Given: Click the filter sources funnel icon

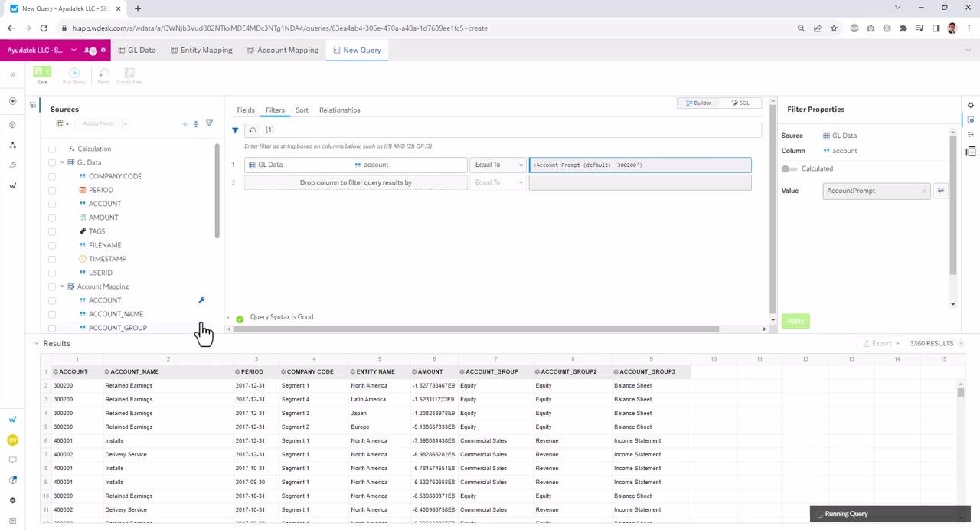Looking at the screenshot, I should pos(209,123).
